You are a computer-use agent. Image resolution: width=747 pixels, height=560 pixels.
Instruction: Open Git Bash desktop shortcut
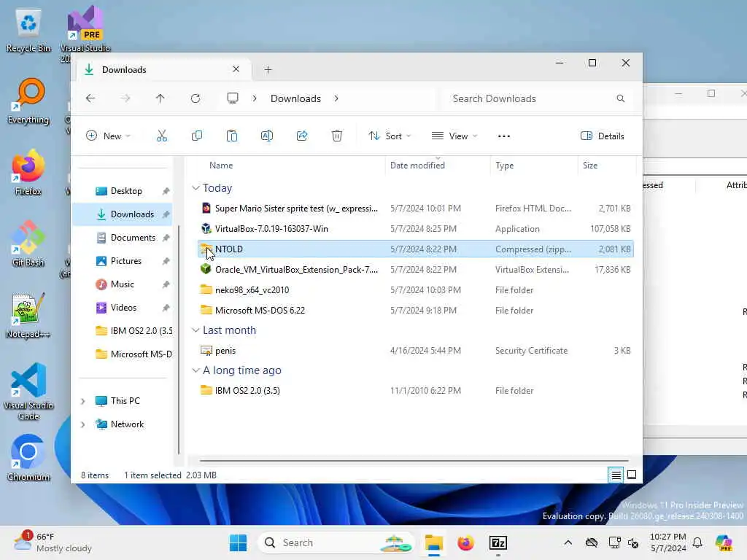coord(28,244)
